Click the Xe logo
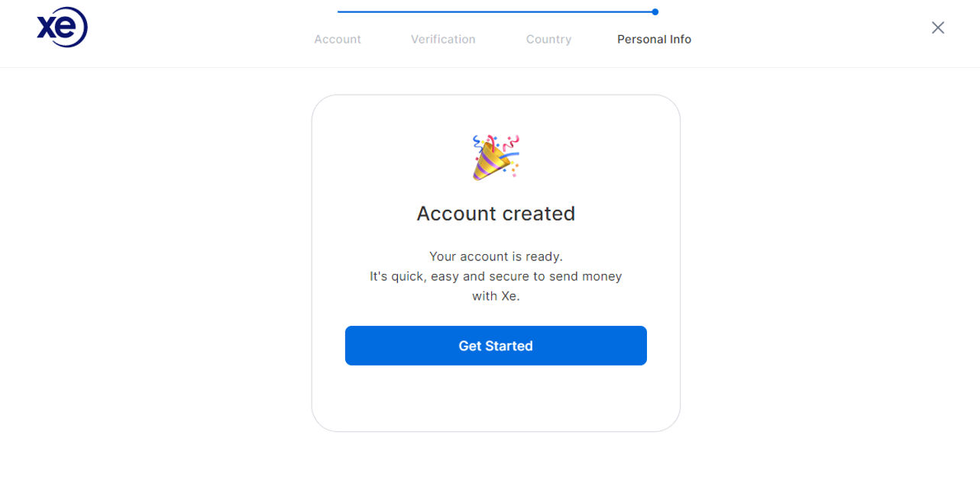Viewport: 980px width, 496px height. (62, 28)
